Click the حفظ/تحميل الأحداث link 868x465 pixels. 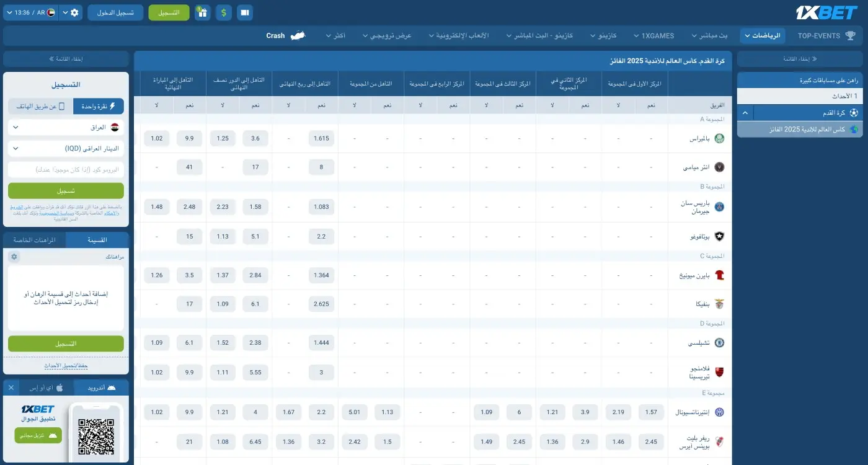66,366
